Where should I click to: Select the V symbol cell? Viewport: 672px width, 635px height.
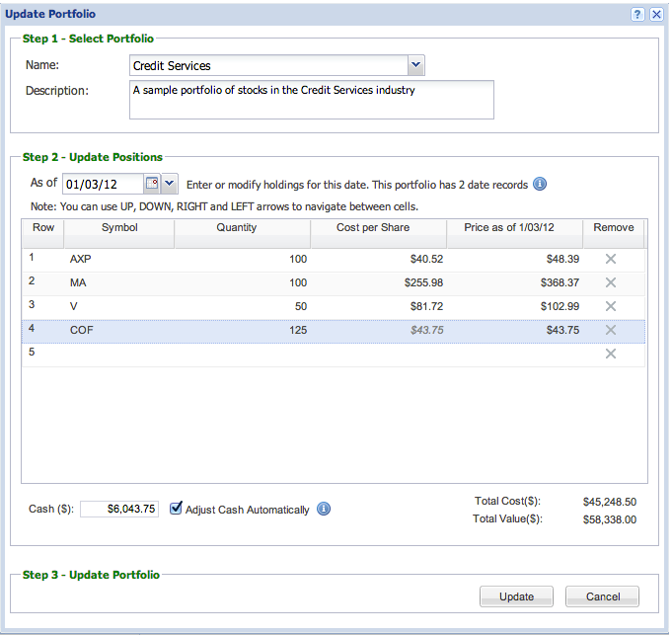(119, 306)
